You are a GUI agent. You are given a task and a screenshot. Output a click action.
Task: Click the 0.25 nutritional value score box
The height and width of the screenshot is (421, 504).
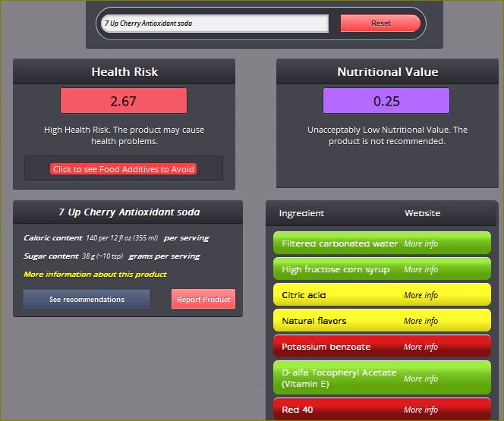(386, 101)
